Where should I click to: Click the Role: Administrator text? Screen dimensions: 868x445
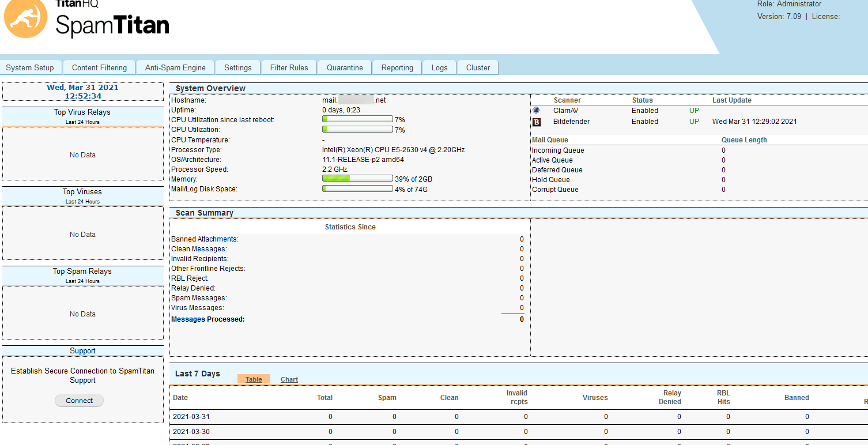click(790, 4)
